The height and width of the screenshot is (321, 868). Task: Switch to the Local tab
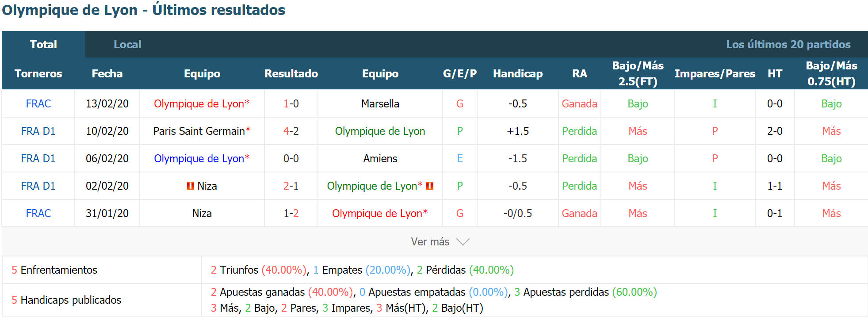point(127,44)
